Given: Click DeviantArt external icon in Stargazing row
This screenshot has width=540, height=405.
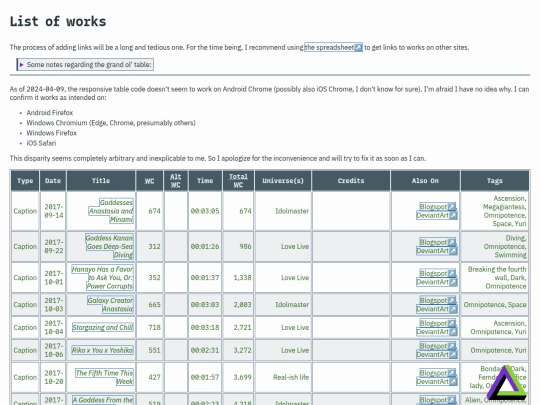Looking at the screenshot, I should pos(453,332).
